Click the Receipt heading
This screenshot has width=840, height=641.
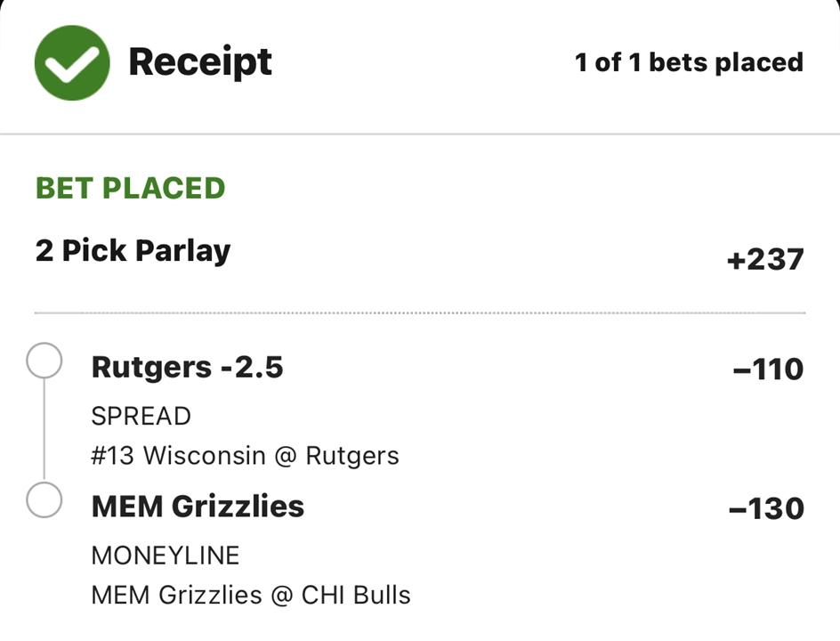(200, 62)
